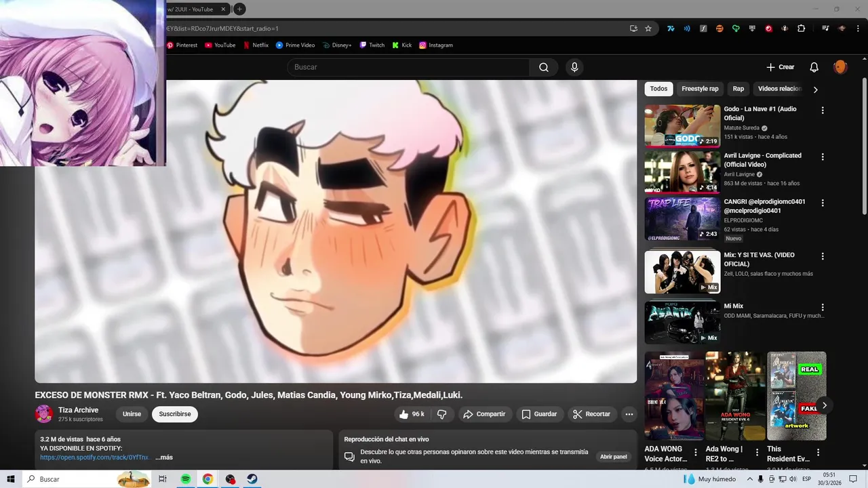
Task: Open options for Mix: Y SI TE VAS
Action: coord(823,256)
